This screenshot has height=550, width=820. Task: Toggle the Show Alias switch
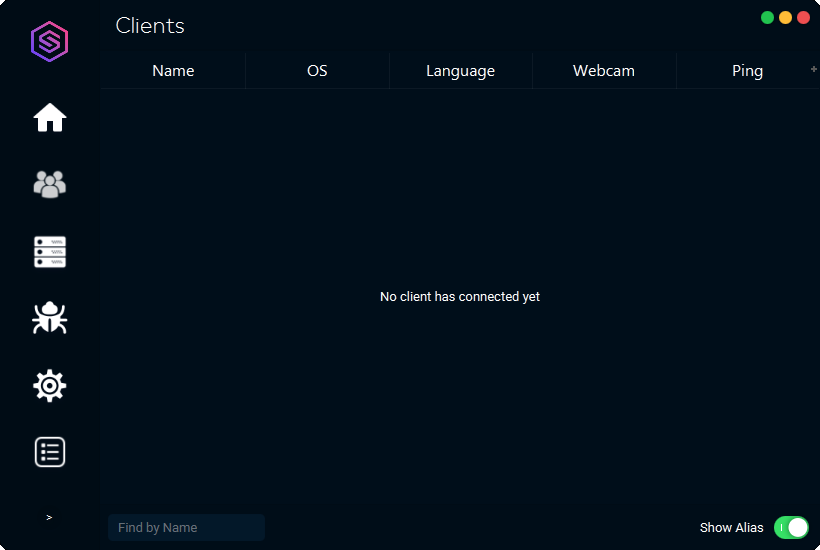(791, 527)
